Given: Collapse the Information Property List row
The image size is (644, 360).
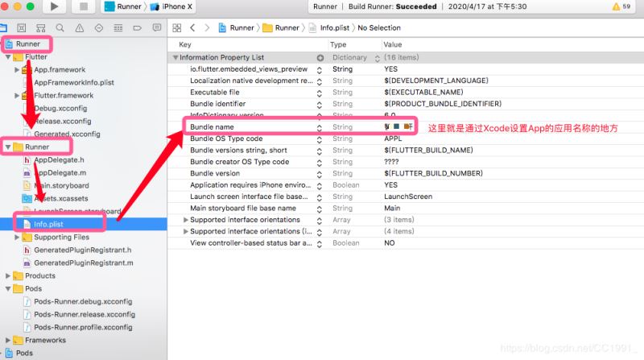Looking at the screenshot, I should (x=175, y=58).
